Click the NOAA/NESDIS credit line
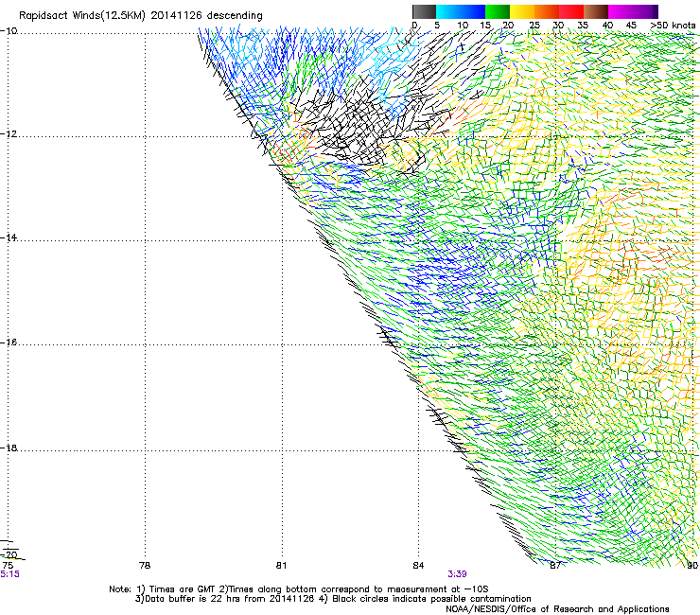 tap(557, 609)
